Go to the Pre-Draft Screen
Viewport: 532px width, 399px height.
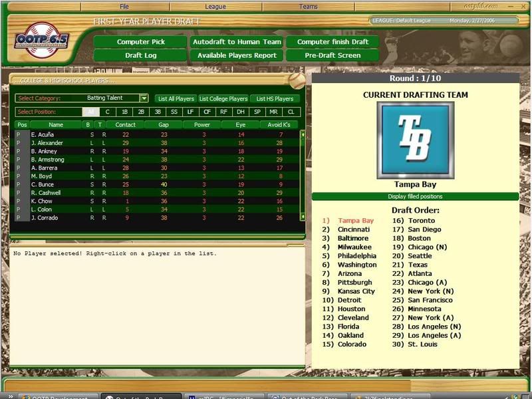[332, 55]
